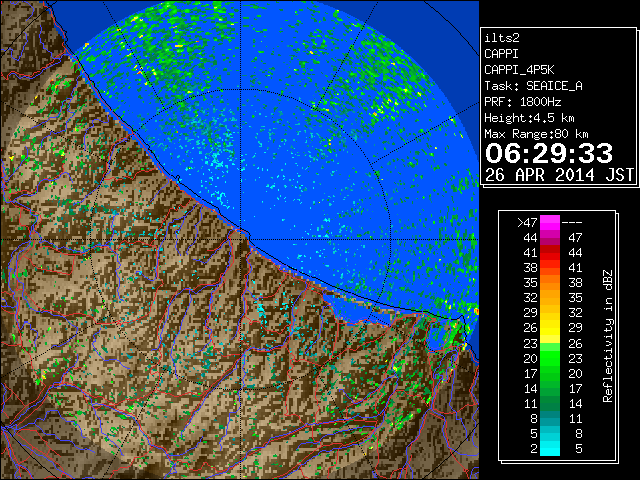
Task: Pick the bright green 20–23 dBZ swatch
Action: (550, 359)
